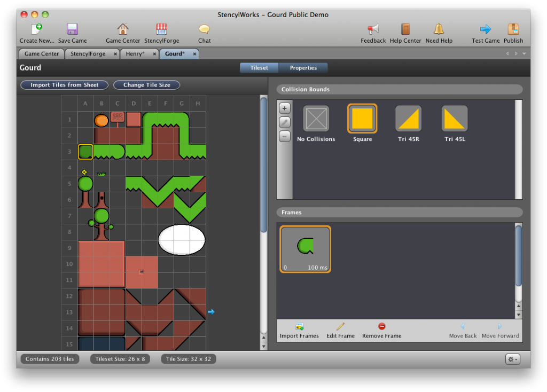Open the Help Center book icon

405,29
